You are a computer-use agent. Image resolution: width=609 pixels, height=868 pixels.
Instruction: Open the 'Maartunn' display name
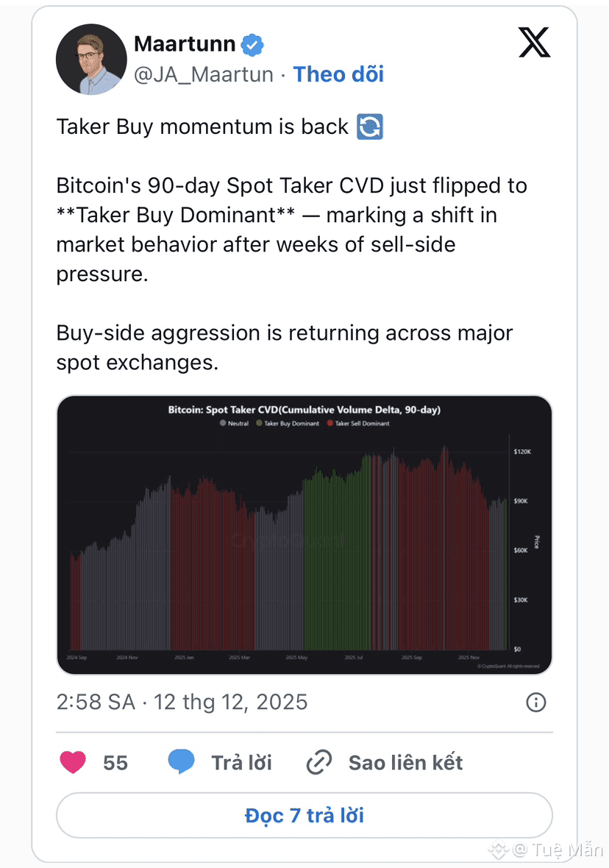[x=185, y=45]
